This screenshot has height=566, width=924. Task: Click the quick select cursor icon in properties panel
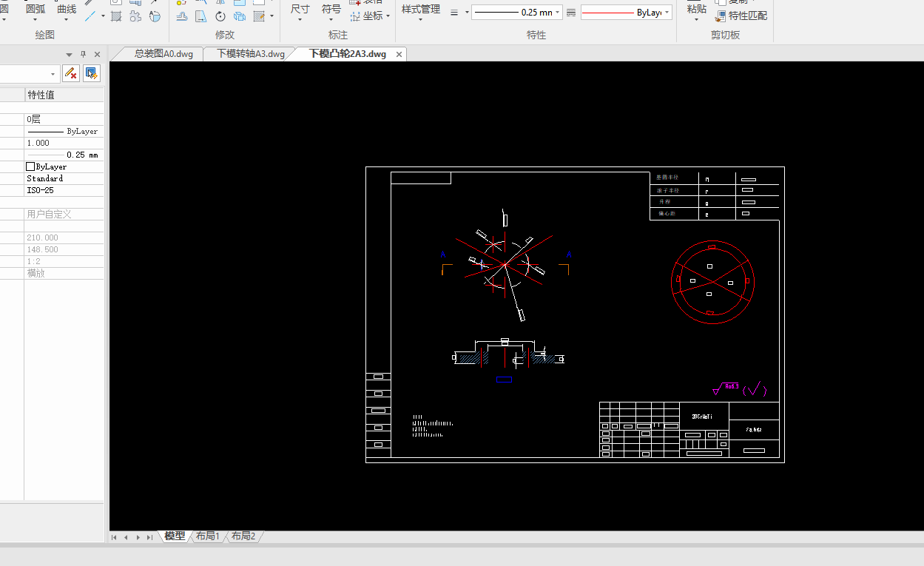pyautogui.click(x=92, y=73)
